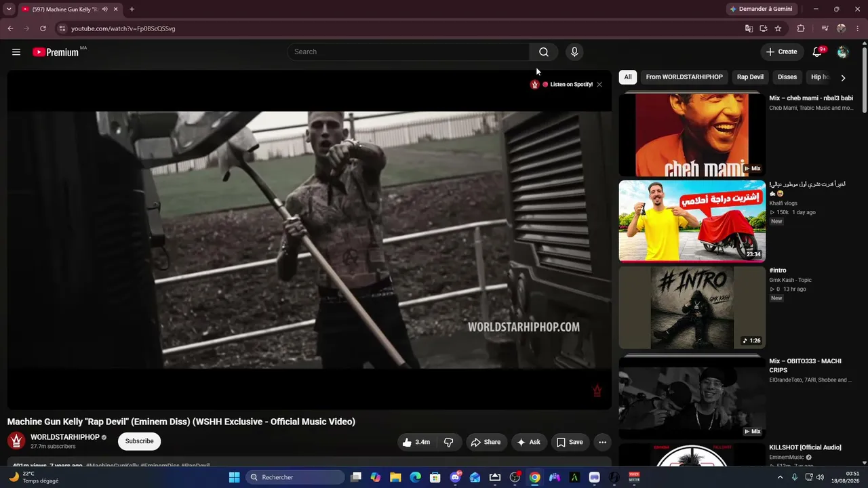Subscribe to WORLDSTARHIPHOP
868x488 pixels.
point(139,441)
